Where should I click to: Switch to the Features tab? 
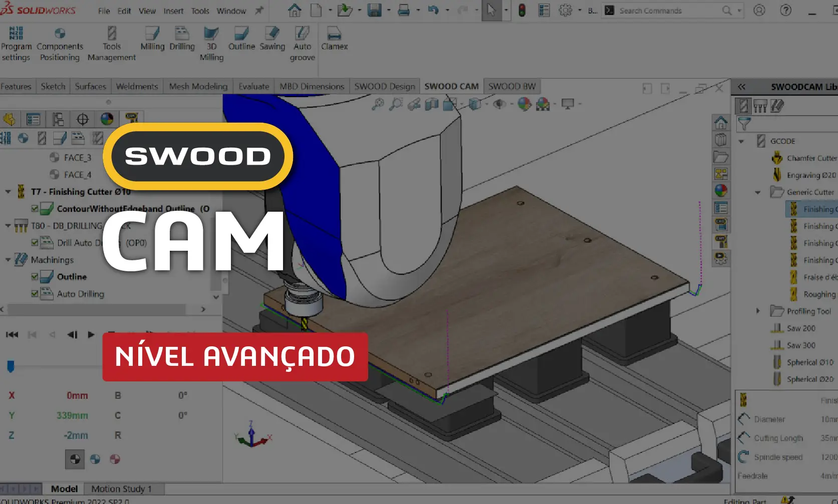tap(16, 87)
